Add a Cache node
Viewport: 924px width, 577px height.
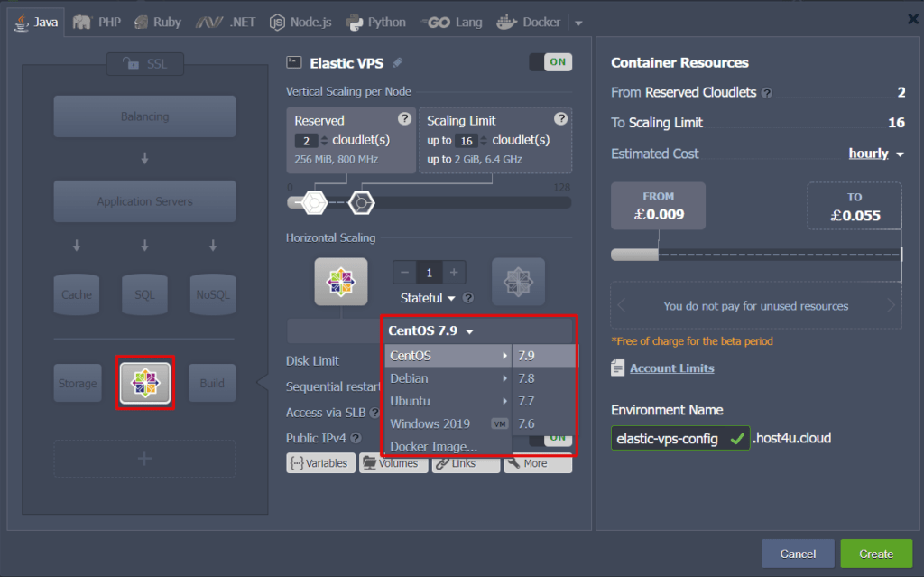tap(77, 293)
